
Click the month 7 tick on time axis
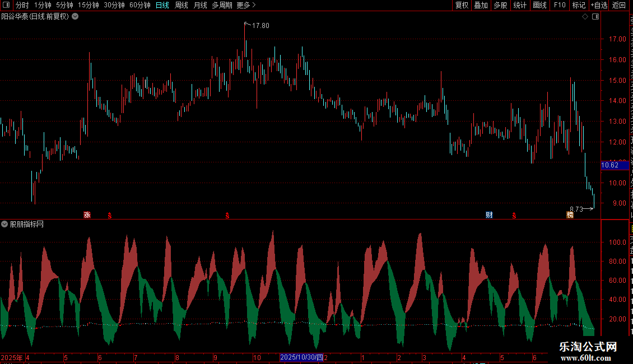point(136,357)
